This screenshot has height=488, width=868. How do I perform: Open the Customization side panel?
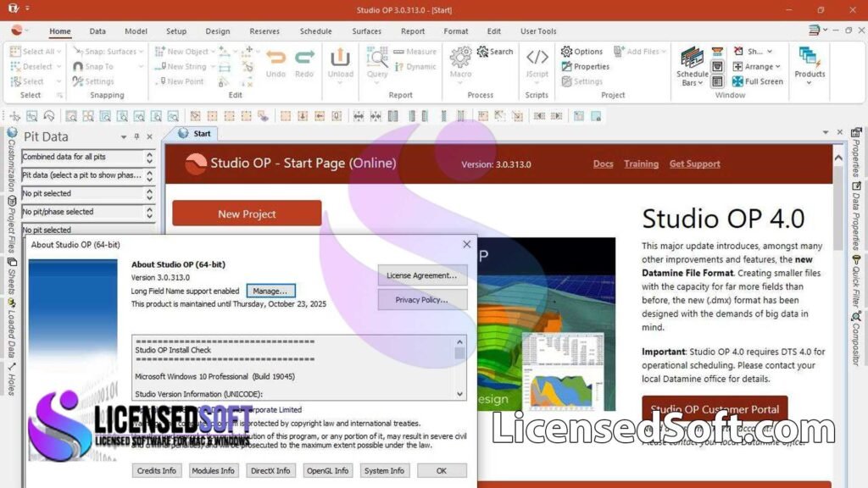point(12,159)
